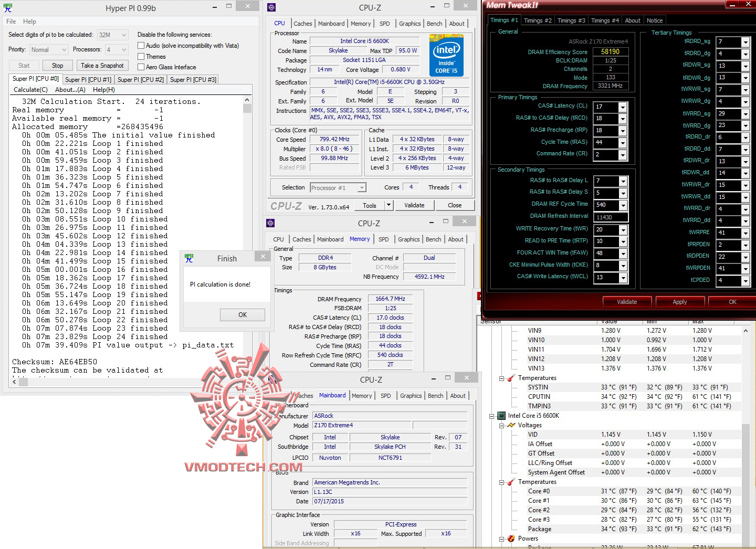Click the Tools dropdown arrow in CPU-Z
The height and width of the screenshot is (549, 756).
click(388, 205)
